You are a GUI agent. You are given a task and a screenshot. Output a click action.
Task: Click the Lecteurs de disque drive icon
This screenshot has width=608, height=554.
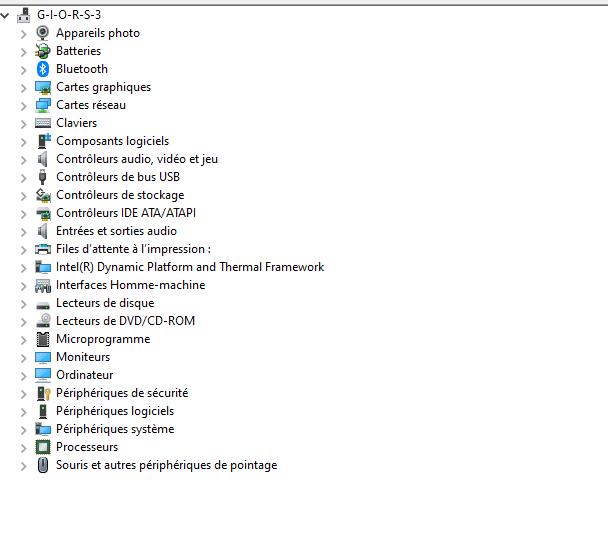coord(43,305)
